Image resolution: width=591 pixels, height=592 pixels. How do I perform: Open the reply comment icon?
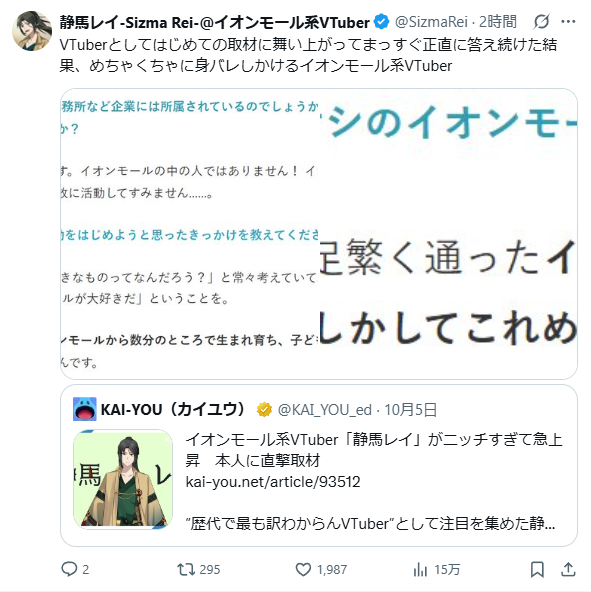pos(69,569)
